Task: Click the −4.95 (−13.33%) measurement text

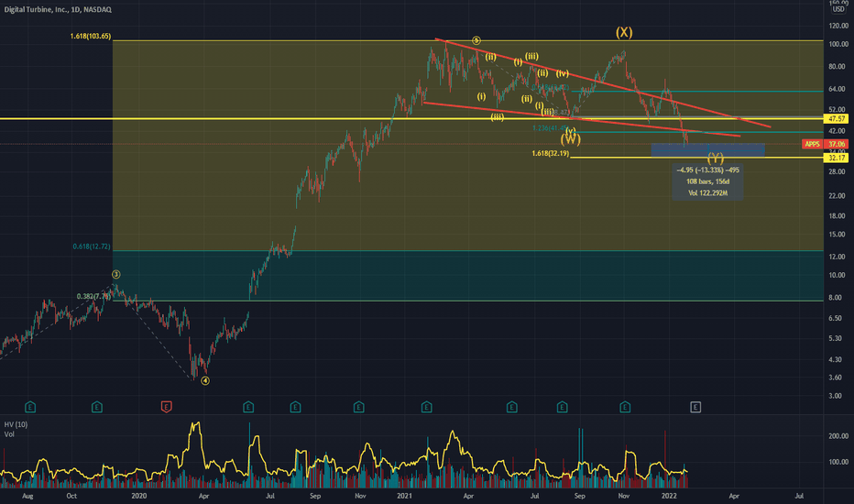Action: coord(707,170)
